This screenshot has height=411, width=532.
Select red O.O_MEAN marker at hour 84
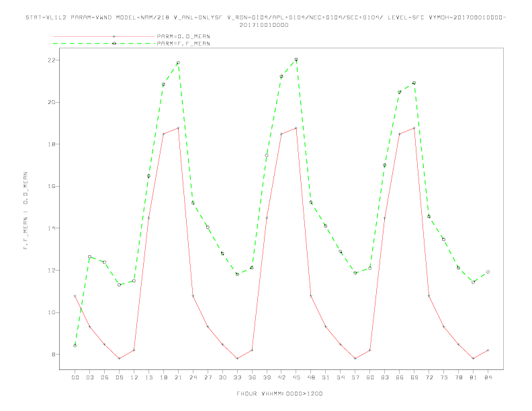(x=488, y=350)
